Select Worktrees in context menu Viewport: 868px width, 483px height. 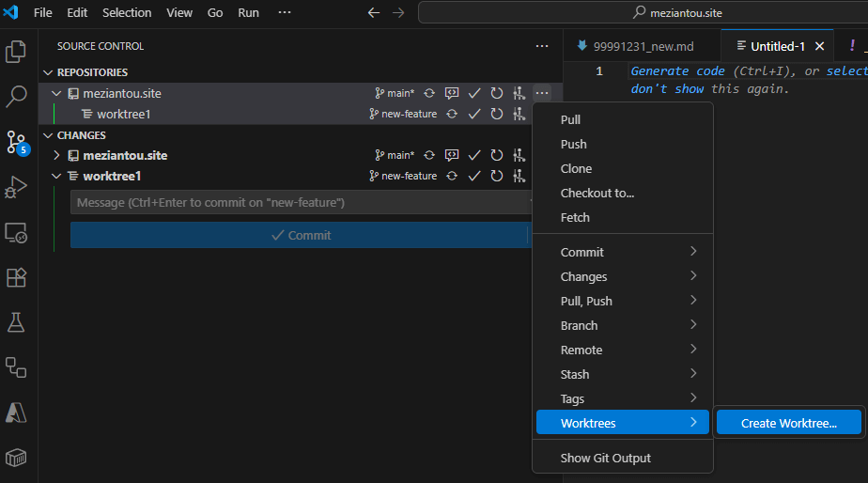click(623, 423)
